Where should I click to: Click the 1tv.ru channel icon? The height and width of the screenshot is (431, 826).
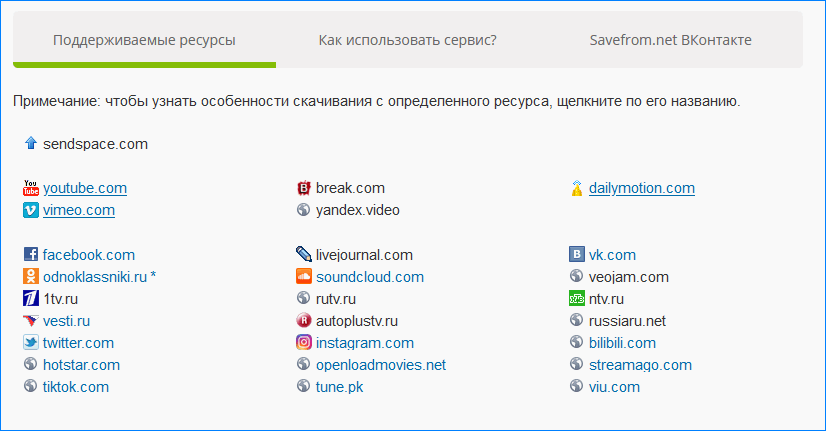(x=31, y=298)
